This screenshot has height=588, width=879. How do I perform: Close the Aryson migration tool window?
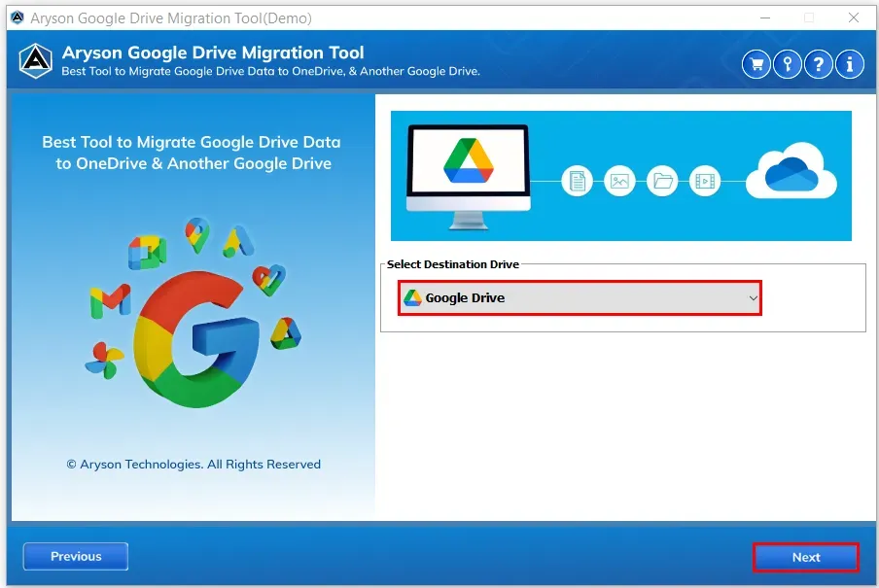pos(853,17)
